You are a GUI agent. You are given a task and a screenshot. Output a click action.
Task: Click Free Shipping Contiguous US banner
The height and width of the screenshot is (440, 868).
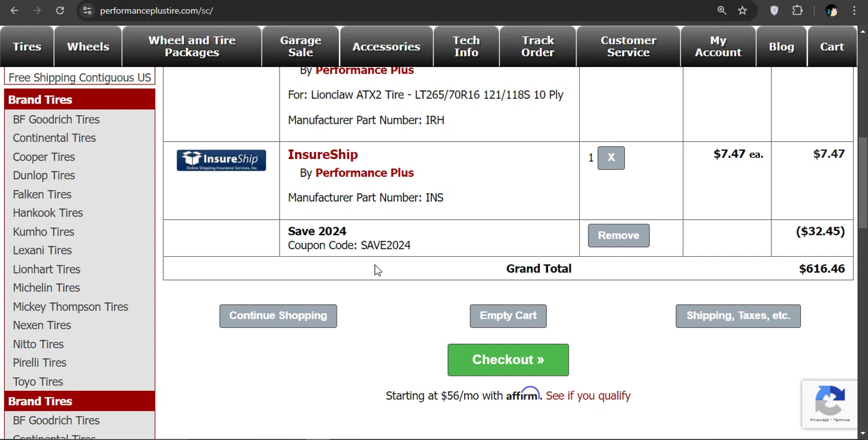coord(80,77)
